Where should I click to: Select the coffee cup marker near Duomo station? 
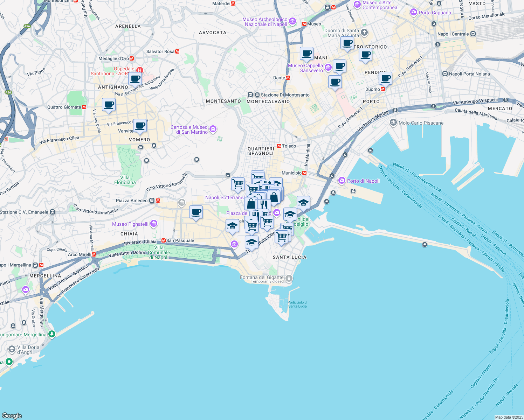385,78
